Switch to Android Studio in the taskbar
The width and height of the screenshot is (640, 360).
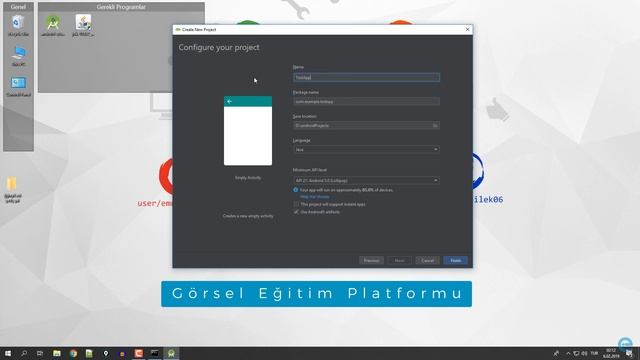(171, 353)
